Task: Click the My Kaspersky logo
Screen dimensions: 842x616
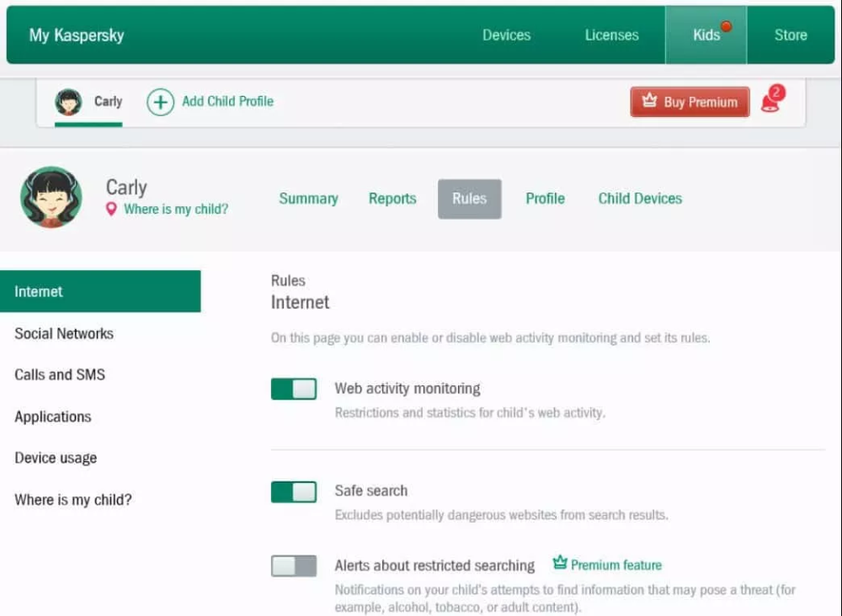Action: [77, 35]
